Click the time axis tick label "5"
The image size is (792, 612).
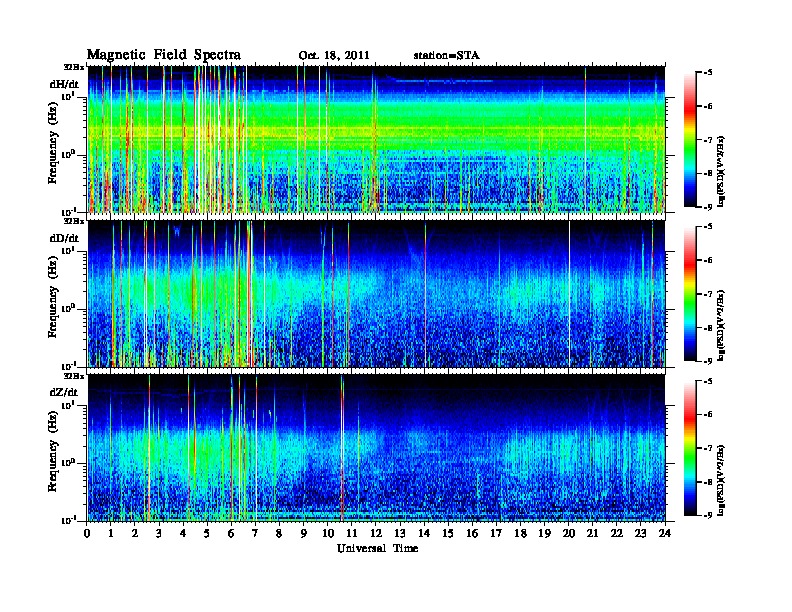pos(208,533)
